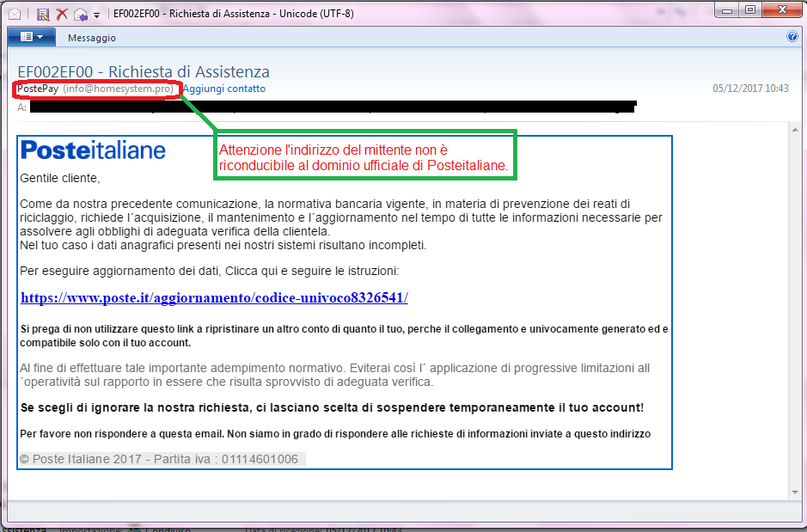Click the paragraph starting Come da nostra precedente
The height and width of the screenshot is (532, 807).
340,217
